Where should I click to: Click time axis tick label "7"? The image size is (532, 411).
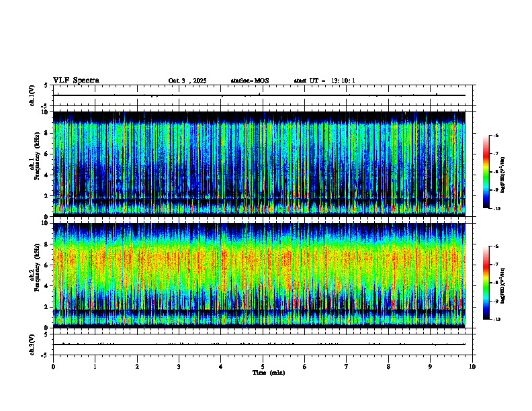click(x=347, y=367)
